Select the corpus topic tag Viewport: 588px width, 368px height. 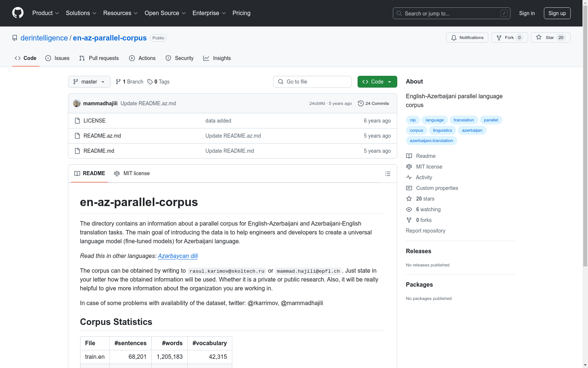[416, 130]
